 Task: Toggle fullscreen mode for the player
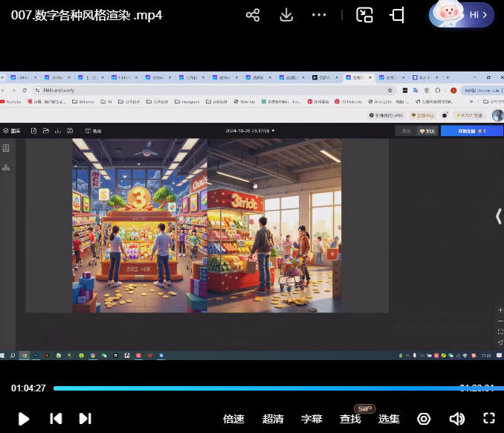pyautogui.click(x=488, y=419)
